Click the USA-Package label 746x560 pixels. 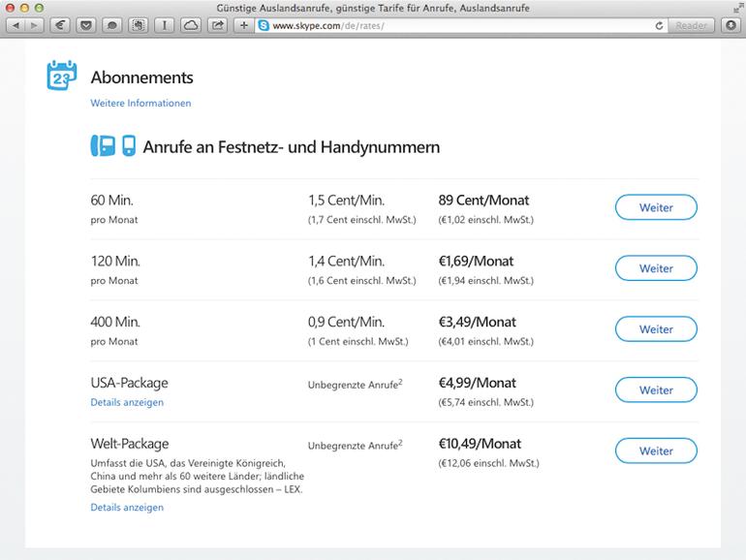click(130, 383)
